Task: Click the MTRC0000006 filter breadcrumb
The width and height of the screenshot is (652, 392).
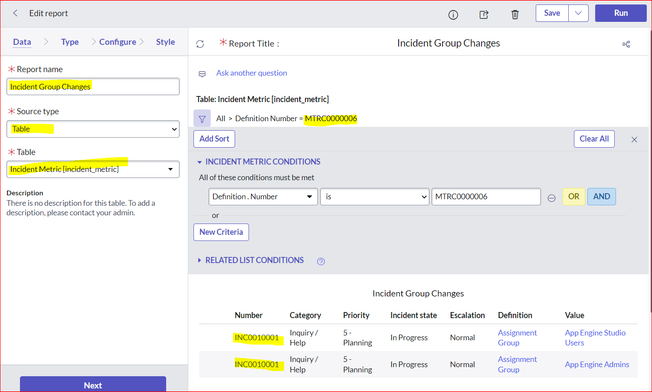Action: (x=331, y=118)
